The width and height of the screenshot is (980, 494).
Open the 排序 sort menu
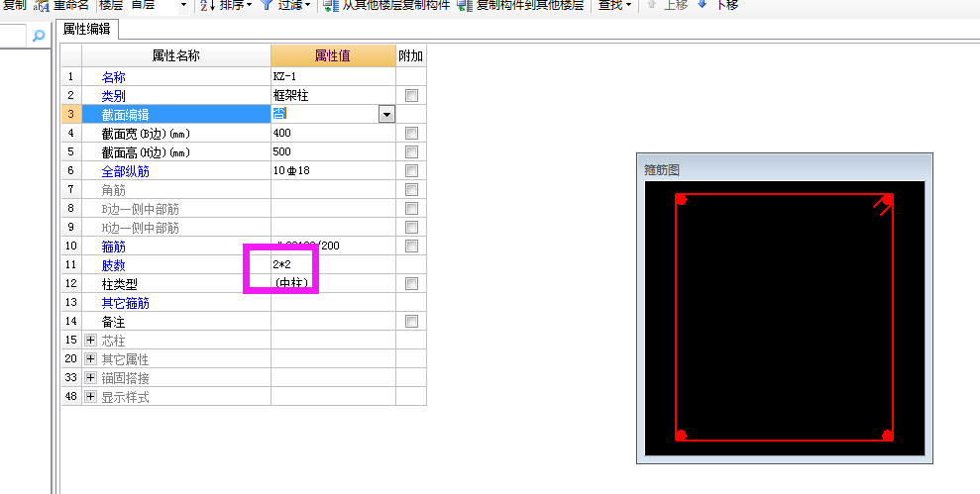(x=226, y=5)
